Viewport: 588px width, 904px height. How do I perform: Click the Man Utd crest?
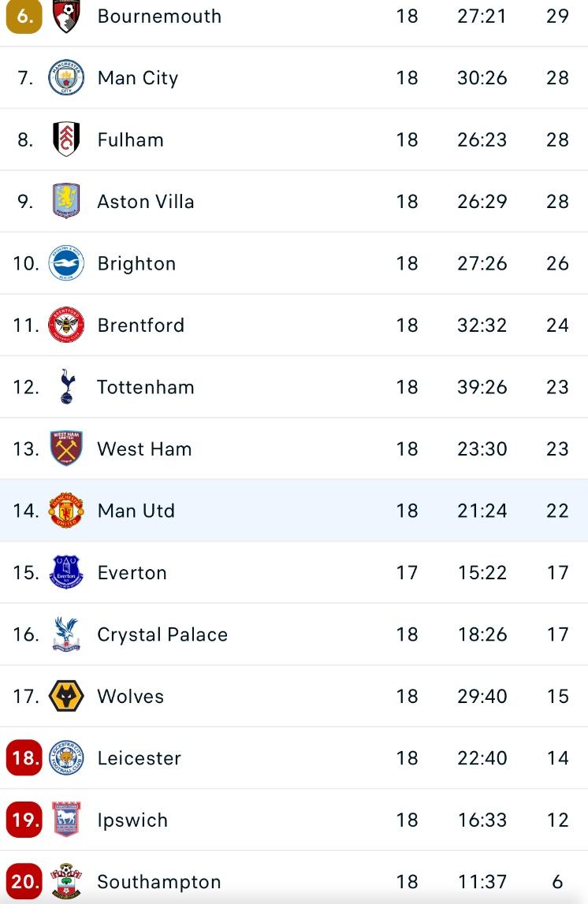[65, 510]
